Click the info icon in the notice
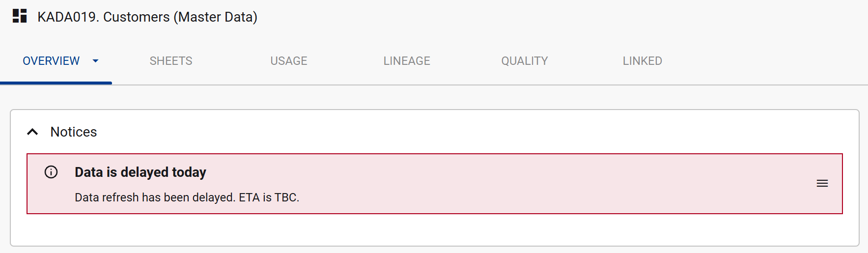The width and height of the screenshot is (868, 253). point(51,172)
